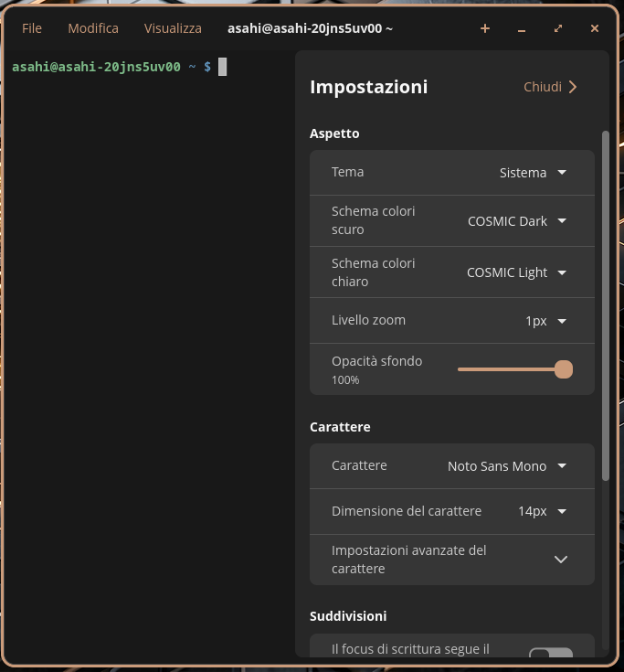Click the minimize window icon
This screenshot has height=672, width=624.
point(521,28)
